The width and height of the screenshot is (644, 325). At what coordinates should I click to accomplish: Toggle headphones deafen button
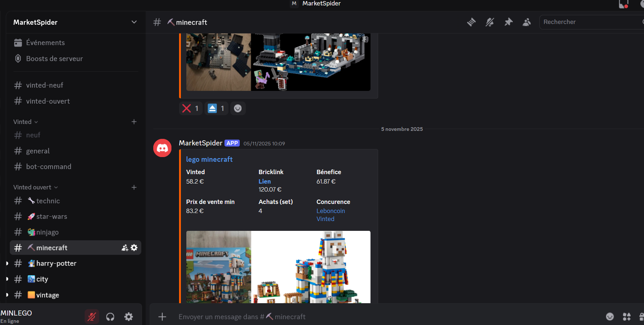pos(110,317)
